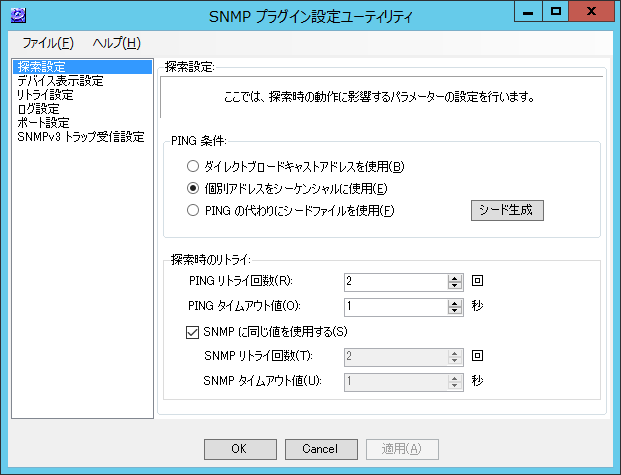Increase PING タイムアウト値 with up arrow

[455, 303]
